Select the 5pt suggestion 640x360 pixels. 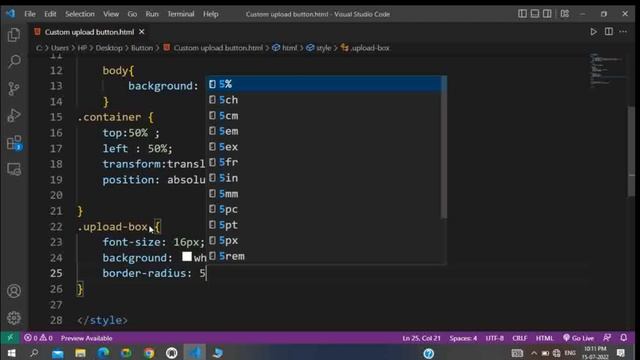click(x=325, y=225)
